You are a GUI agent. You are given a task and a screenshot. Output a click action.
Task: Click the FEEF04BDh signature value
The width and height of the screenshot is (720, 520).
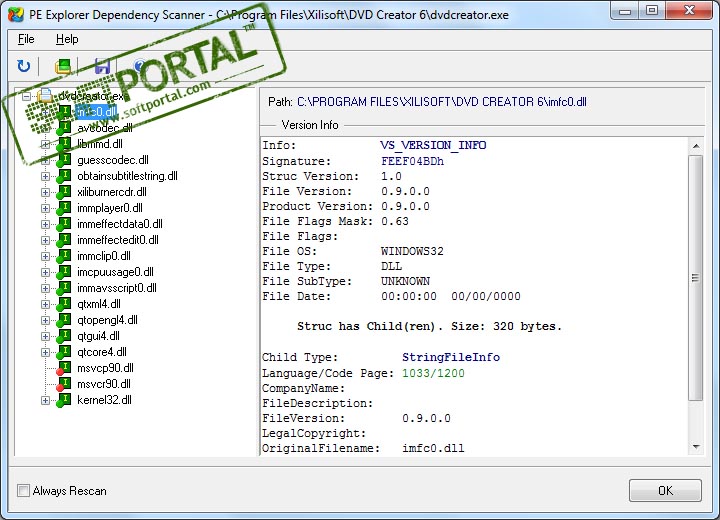point(412,162)
